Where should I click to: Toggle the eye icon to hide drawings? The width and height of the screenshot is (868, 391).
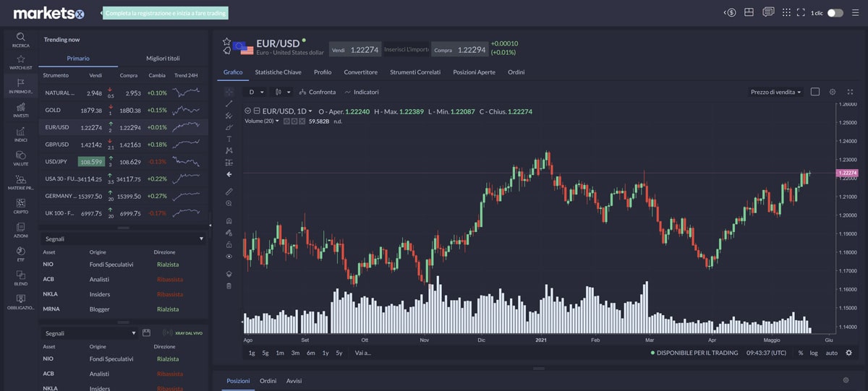229,256
